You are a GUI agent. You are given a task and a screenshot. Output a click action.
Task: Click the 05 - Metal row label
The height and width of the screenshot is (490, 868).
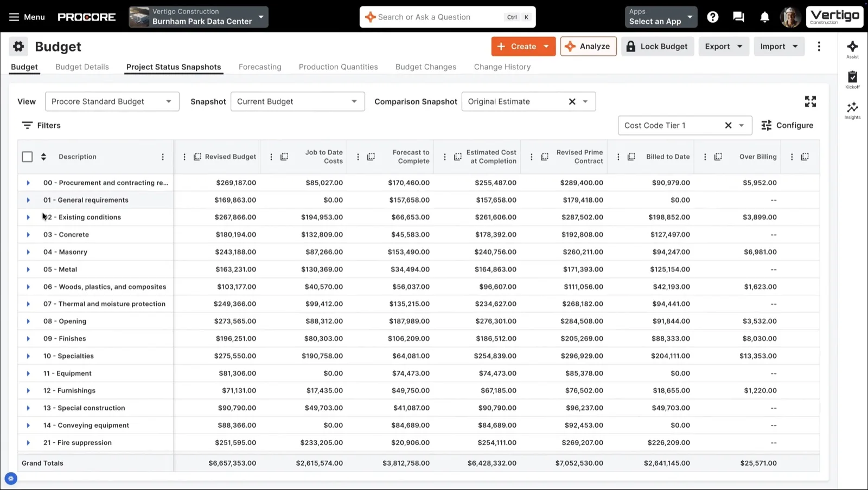[60, 269]
